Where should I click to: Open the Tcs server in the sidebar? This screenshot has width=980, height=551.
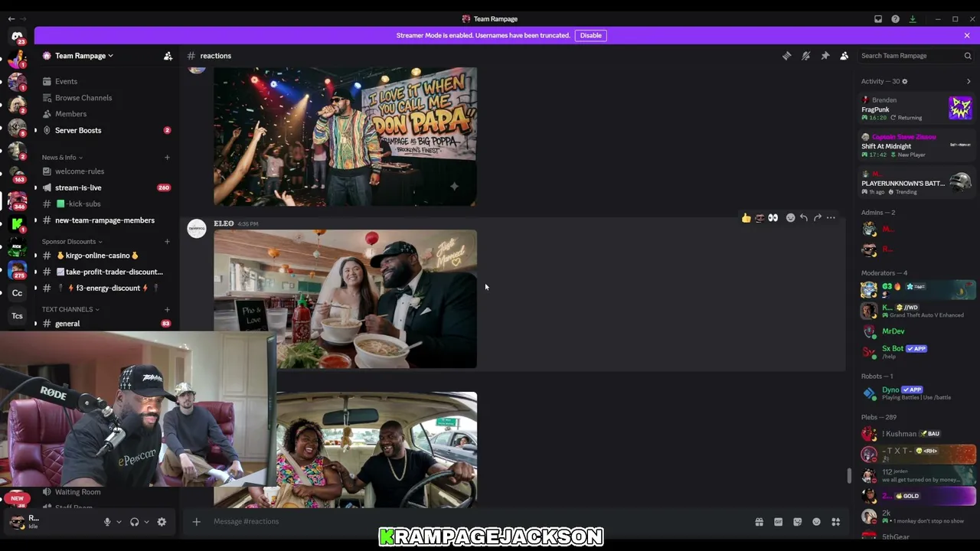click(17, 316)
